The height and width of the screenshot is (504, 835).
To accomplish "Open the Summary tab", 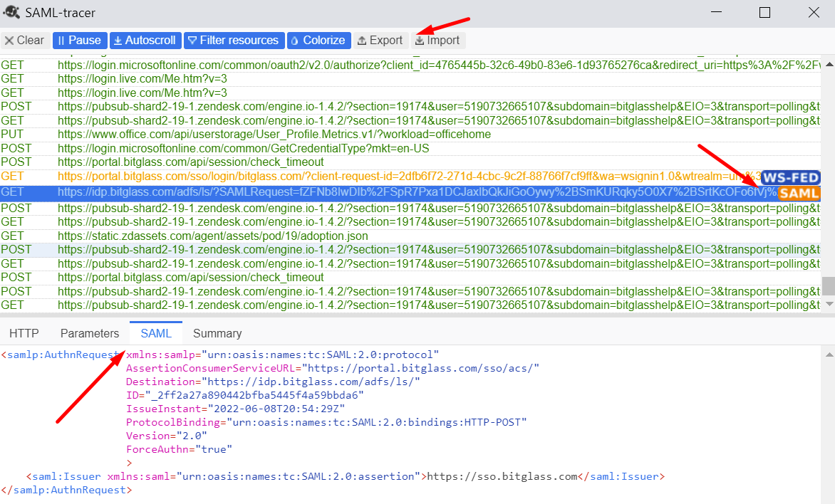I will 217,333.
